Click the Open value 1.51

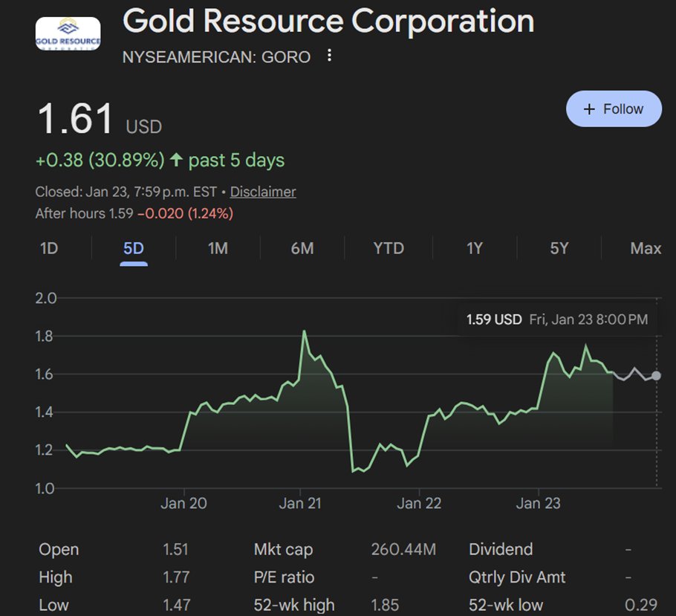(x=175, y=550)
